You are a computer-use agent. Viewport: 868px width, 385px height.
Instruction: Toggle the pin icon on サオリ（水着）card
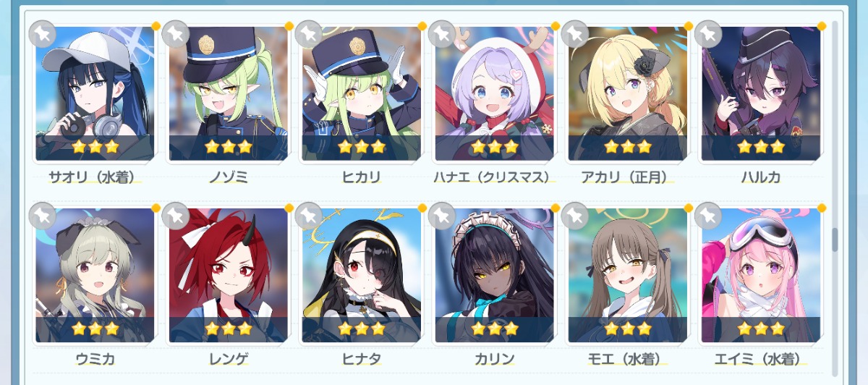[43, 33]
